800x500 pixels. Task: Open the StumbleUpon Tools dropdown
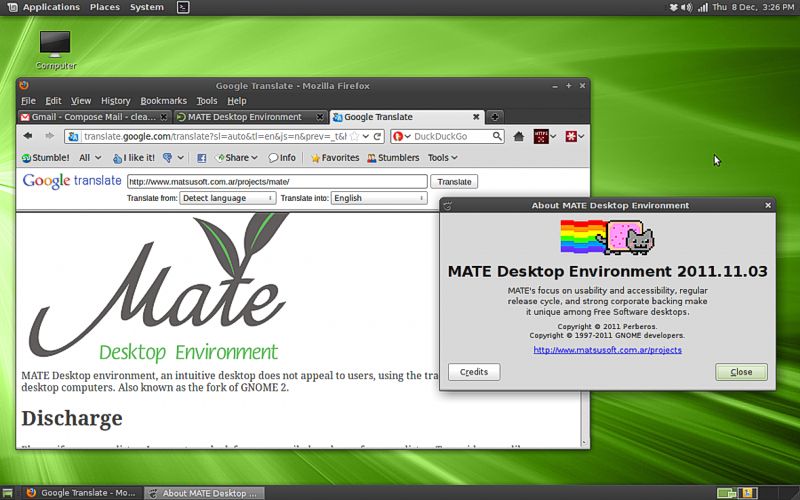pyautogui.click(x=442, y=158)
